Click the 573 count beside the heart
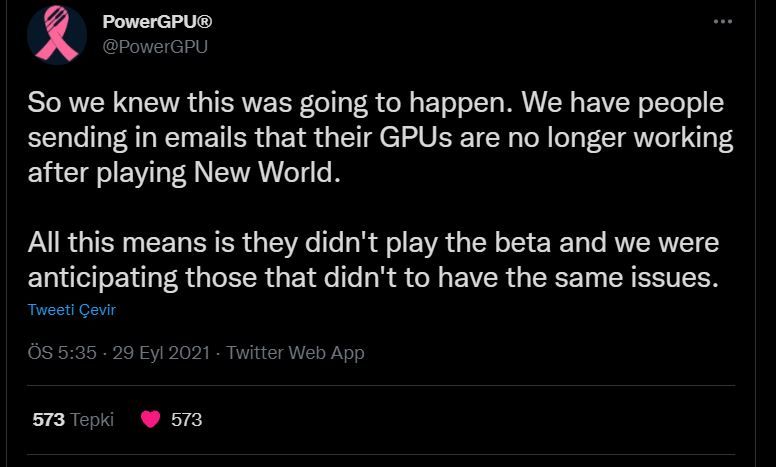This screenshot has width=776, height=467. coord(187,420)
